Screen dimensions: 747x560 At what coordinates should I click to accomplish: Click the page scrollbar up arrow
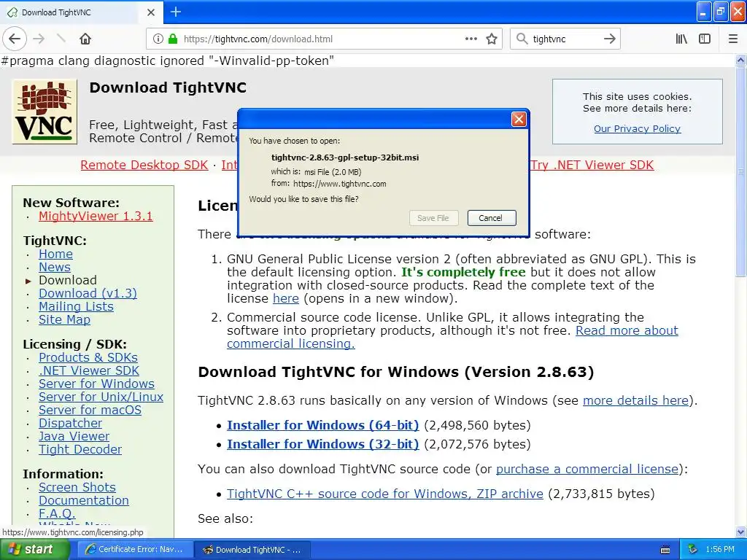[x=741, y=61]
